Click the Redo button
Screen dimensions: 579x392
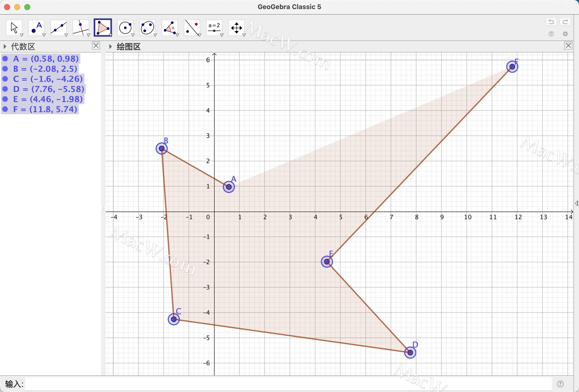pyautogui.click(x=565, y=22)
